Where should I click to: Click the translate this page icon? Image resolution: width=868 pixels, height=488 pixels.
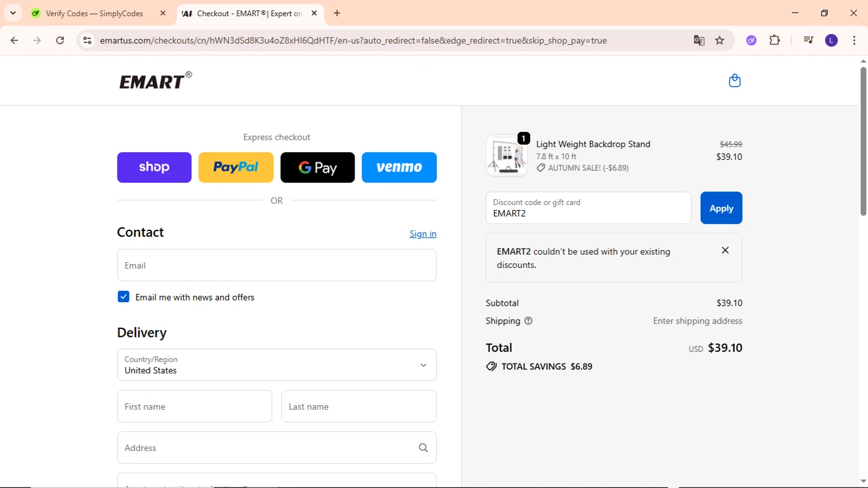click(x=699, y=41)
